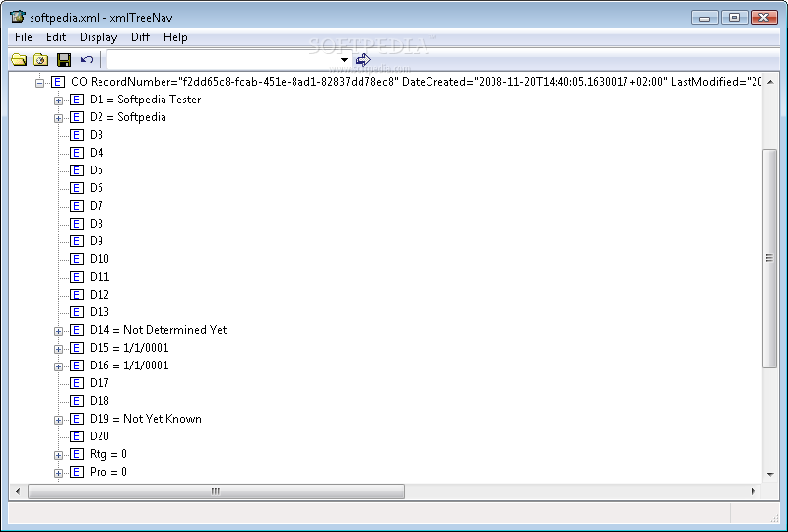Expand the D2 = Softpedia node
The height and width of the screenshot is (532, 788).
pos(58,118)
